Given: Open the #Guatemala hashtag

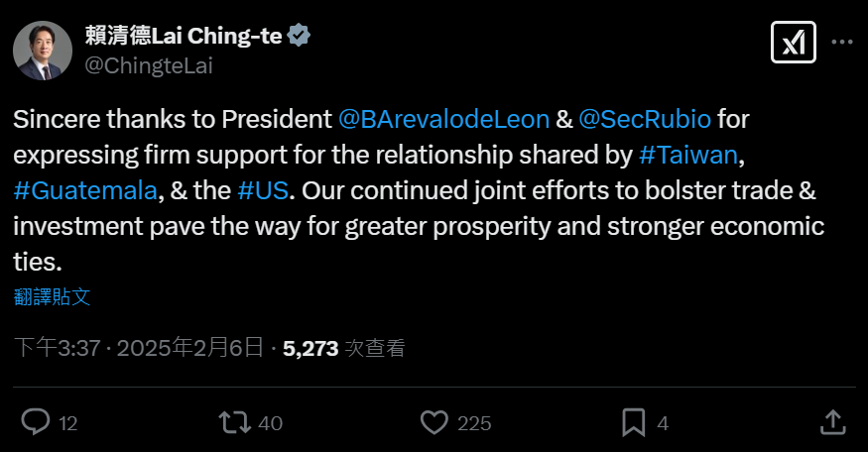Looking at the screenshot, I should coord(84,191).
